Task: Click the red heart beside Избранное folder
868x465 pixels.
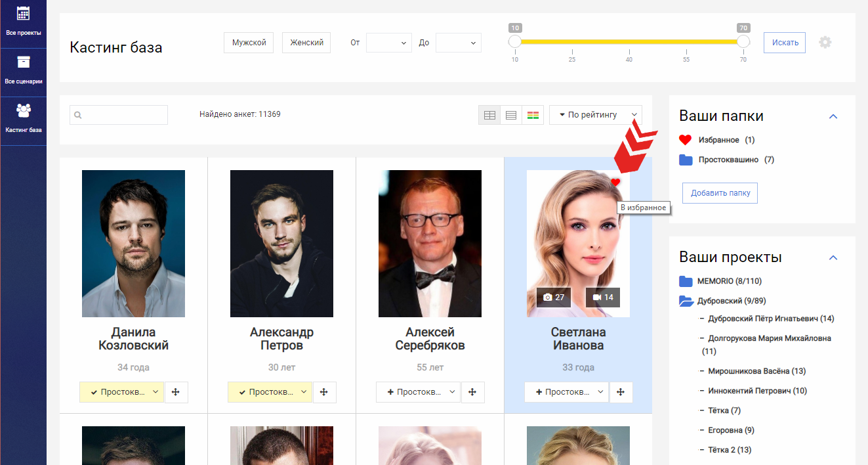Action: [686, 140]
